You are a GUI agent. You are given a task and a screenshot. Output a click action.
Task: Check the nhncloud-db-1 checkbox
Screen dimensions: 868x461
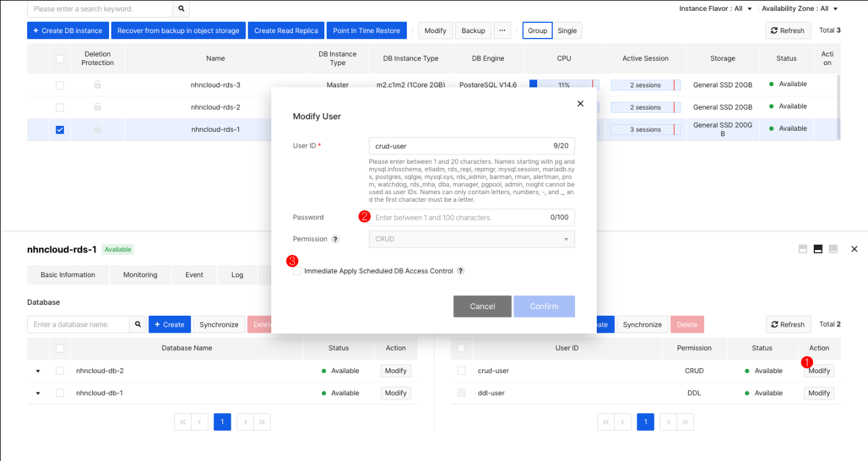[60, 393]
